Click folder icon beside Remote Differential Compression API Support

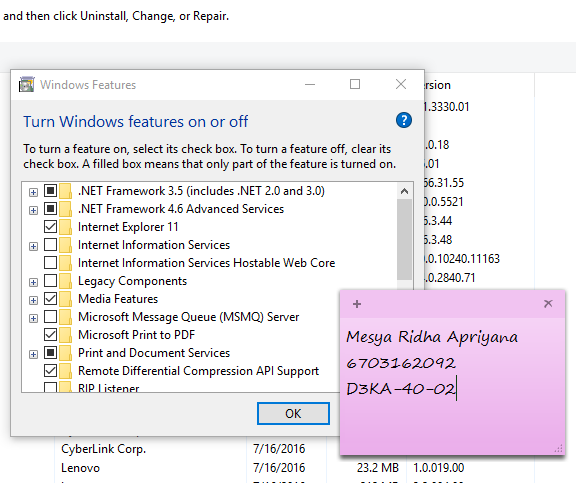pyautogui.click(x=65, y=371)
